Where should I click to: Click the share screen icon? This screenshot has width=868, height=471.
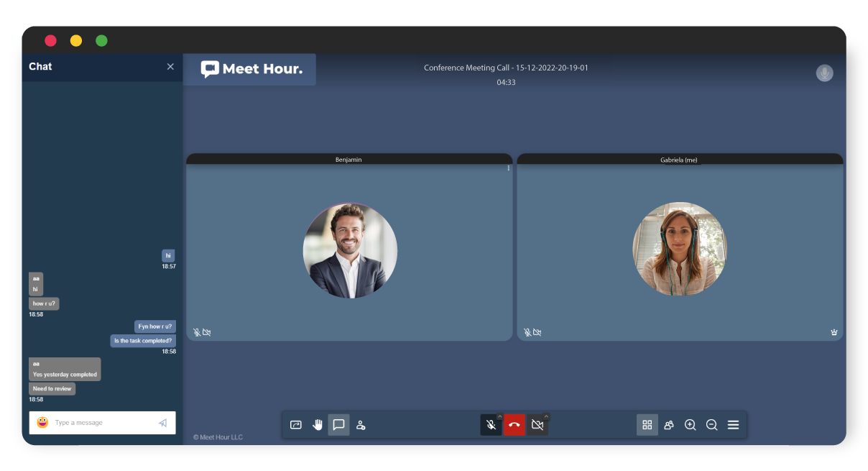coord(295,425)
